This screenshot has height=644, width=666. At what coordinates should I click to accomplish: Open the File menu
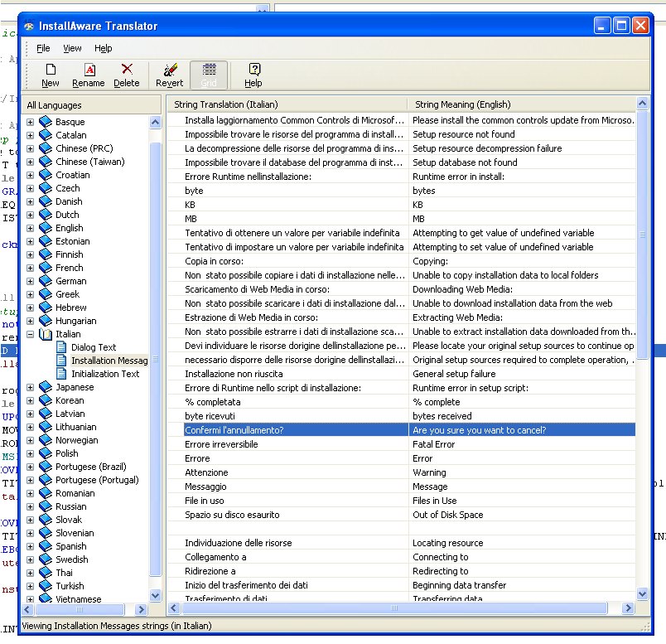pos(43,48)
